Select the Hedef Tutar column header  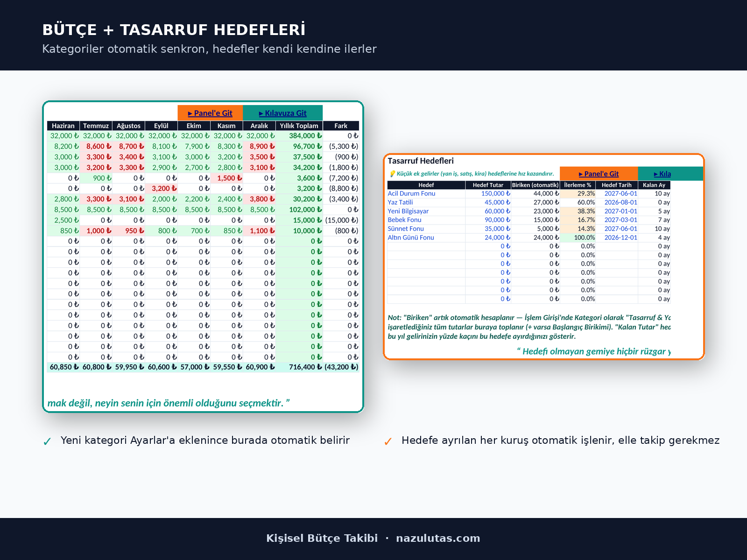[488, 185]
